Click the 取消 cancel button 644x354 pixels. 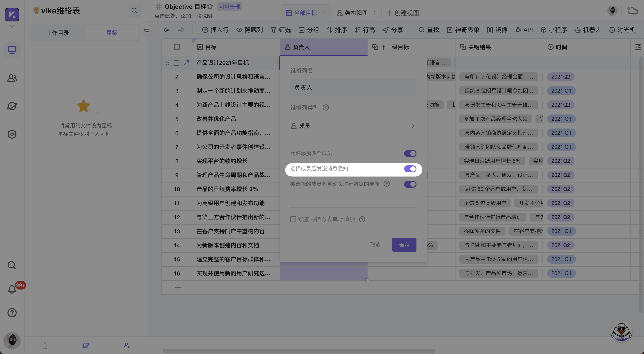click(x=375, y=245)
